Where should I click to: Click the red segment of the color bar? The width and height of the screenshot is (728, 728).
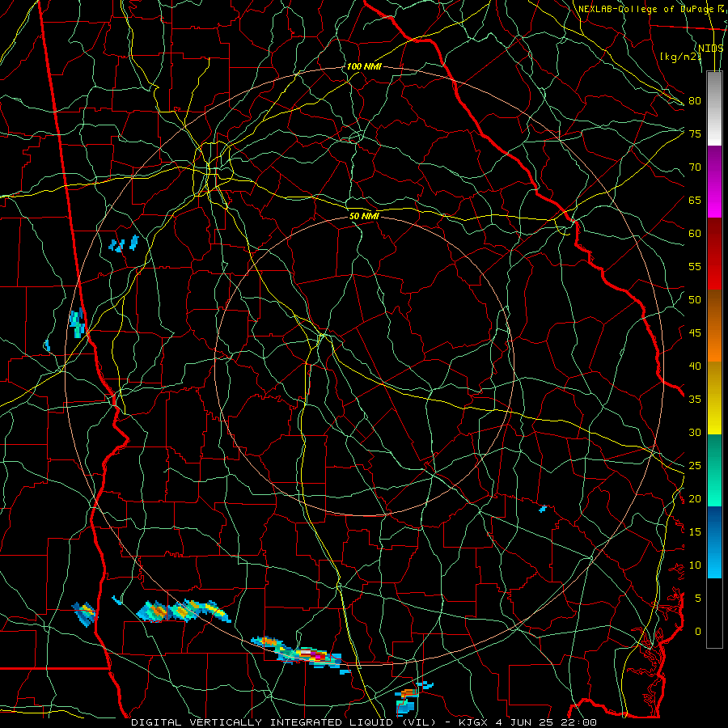point(714,253)
